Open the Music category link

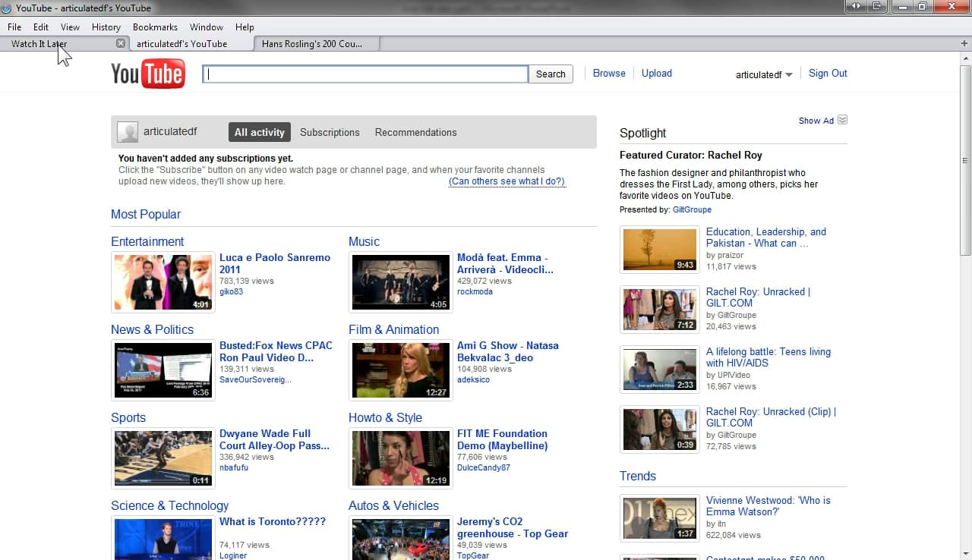[364, 241]
